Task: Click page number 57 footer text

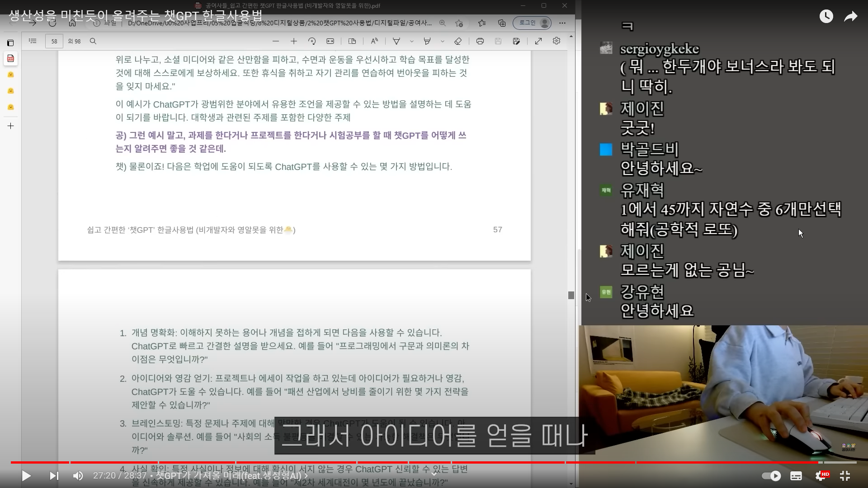Action: pos(498,230)
